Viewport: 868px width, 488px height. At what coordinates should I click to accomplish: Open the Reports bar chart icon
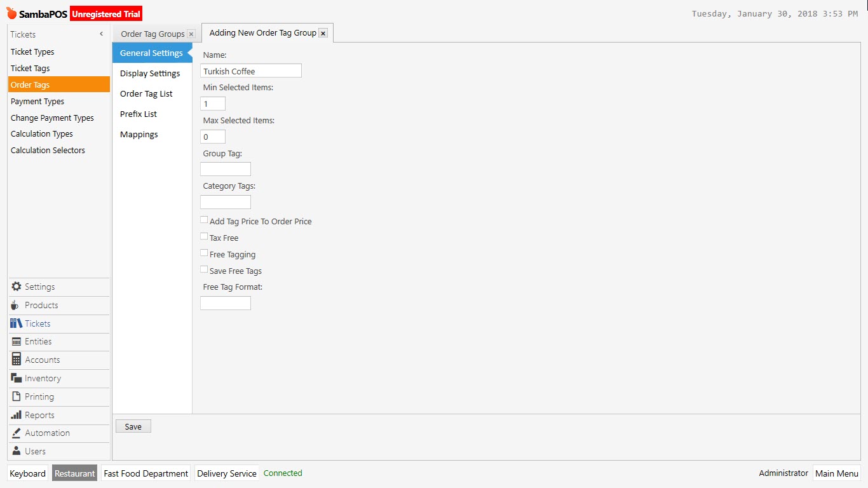15,415
